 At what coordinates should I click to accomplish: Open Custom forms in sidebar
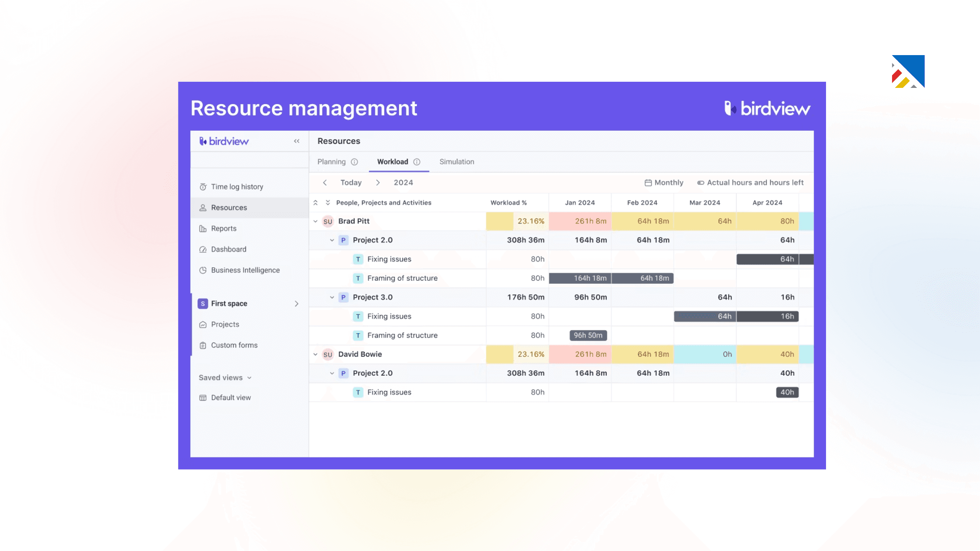pos(234,345)
